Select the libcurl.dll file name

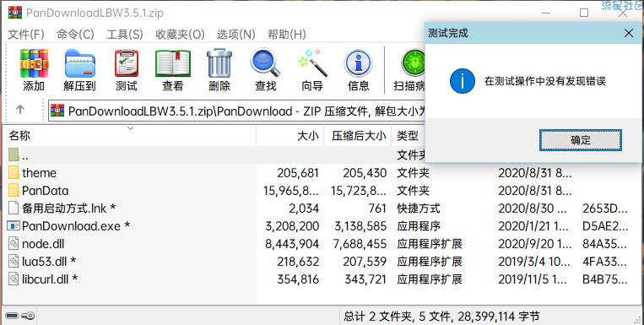click(50, 279)
